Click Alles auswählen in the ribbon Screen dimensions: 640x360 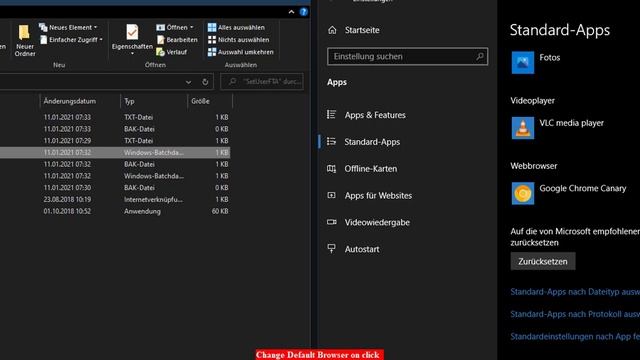click(x=236, y=27)
